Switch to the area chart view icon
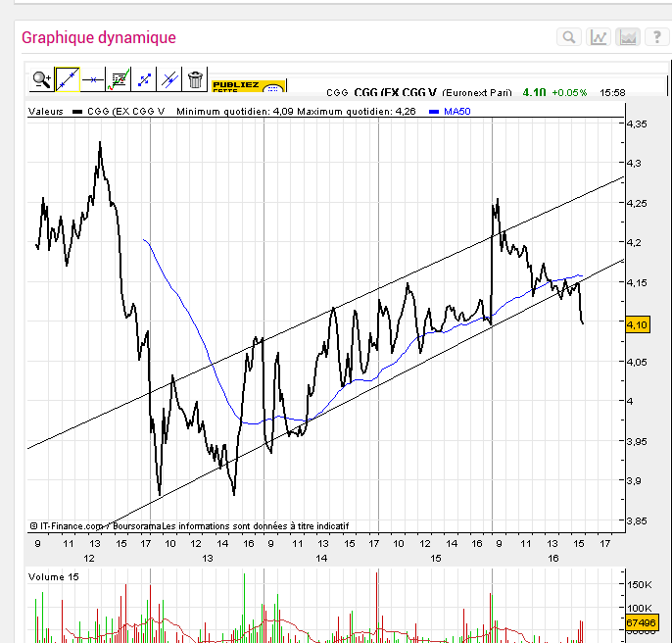This screenshot has height=643, width=672. coord(628,37)
